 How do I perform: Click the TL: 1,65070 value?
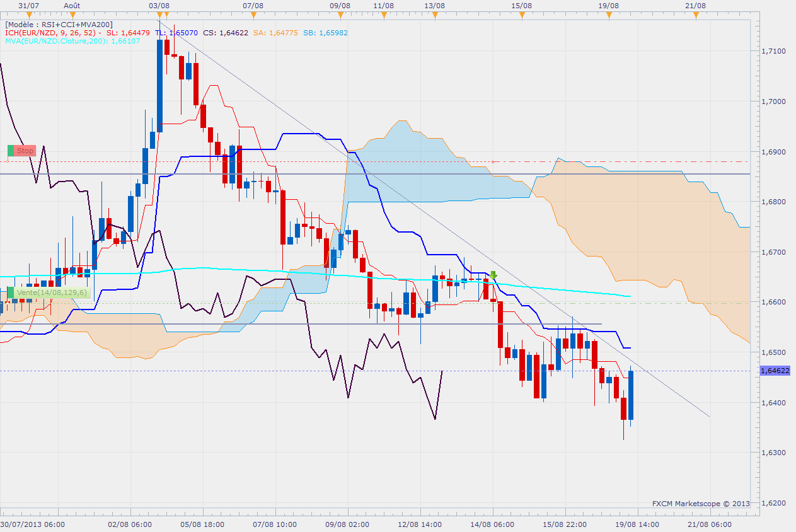(177, 33)
